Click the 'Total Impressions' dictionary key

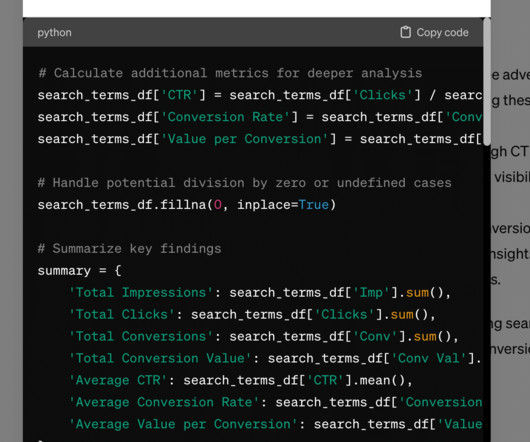point(141,293)
